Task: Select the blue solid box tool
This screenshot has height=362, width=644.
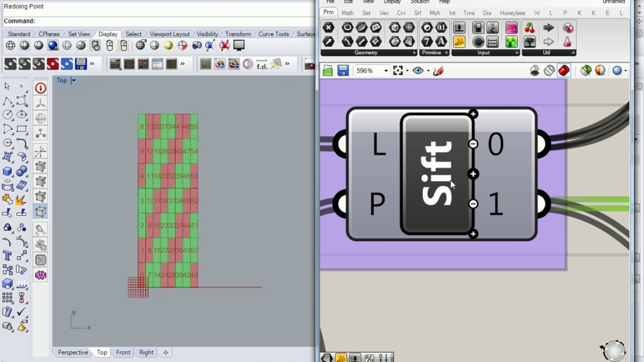Action: pos(8,171)
